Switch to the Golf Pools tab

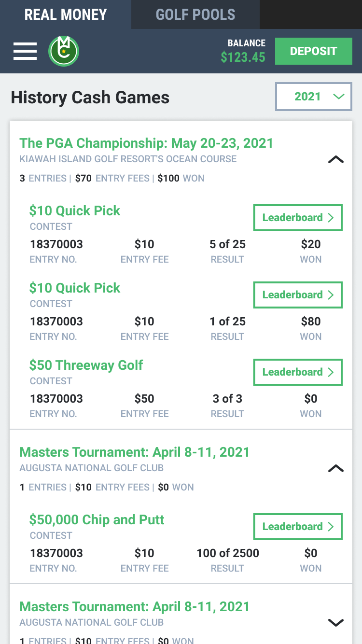195,14
